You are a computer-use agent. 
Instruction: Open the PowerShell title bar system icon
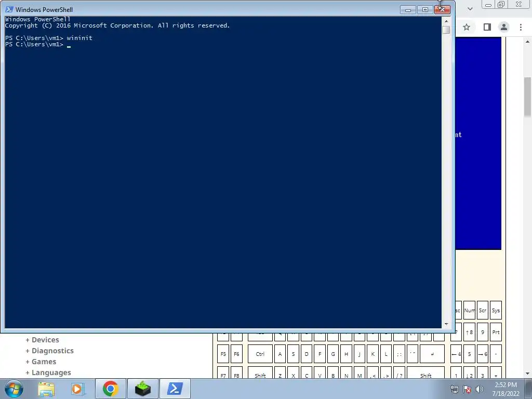[9, 9]
